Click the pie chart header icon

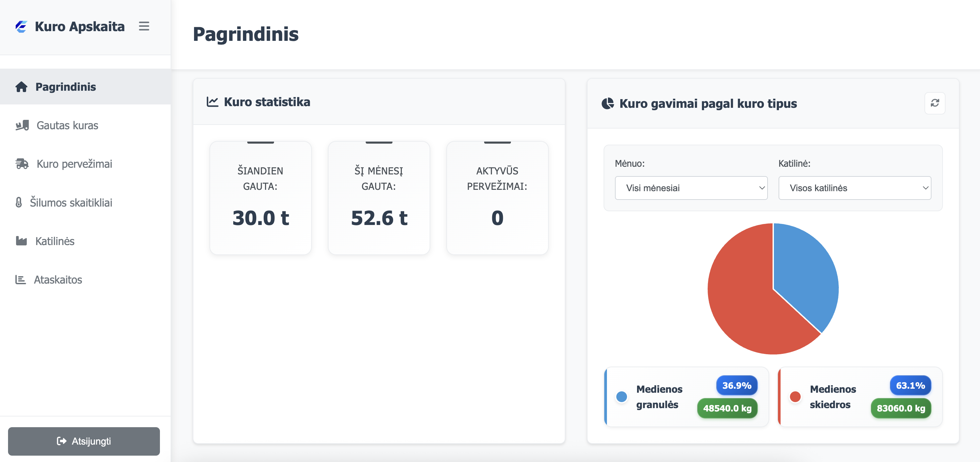click(608, 103)
